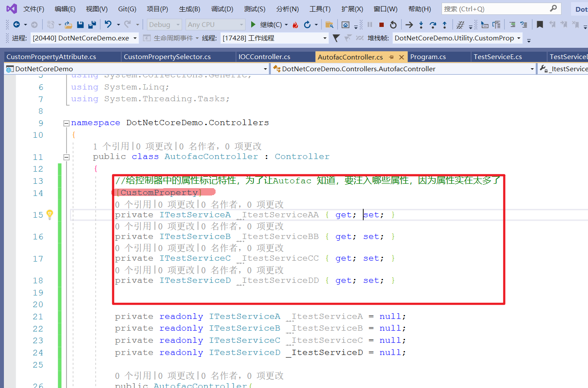Click the navigate backward arrow icon
This screenshot has height=388, width=588.
[x=17, y=25]
